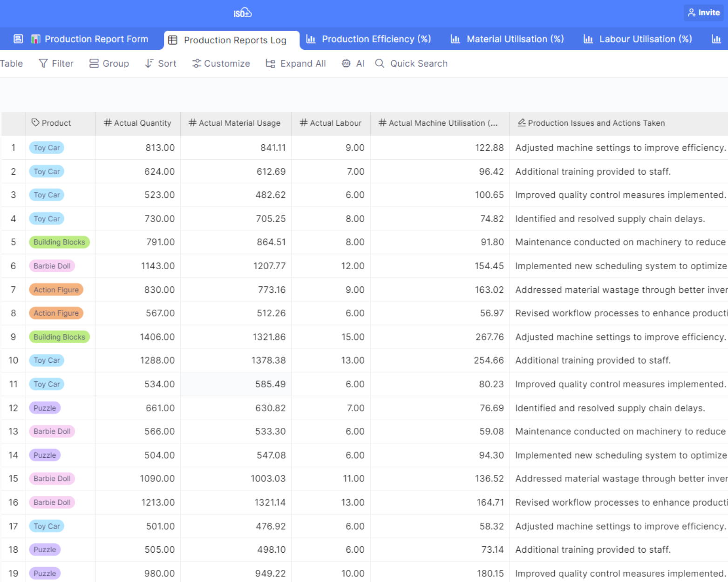Select the material usage cell 1321.14
This screenshot has width=728, height=582.
[236, 502]
